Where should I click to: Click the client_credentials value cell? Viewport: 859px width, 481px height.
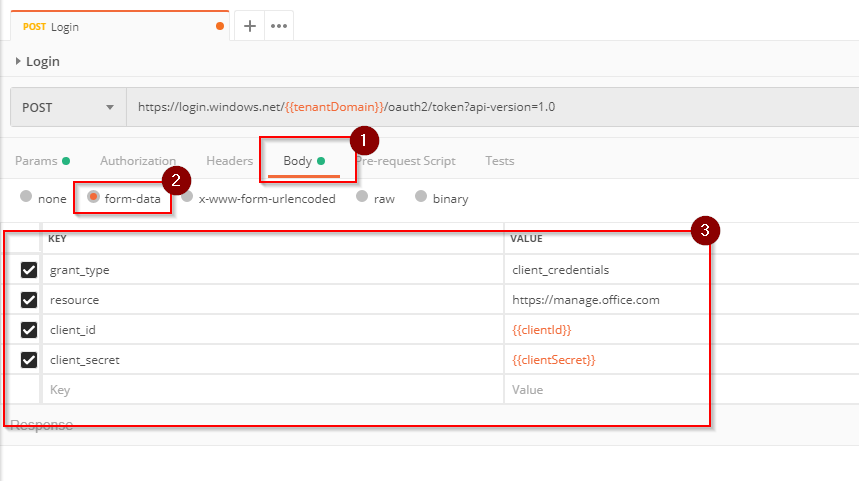(x=681, y=270)
